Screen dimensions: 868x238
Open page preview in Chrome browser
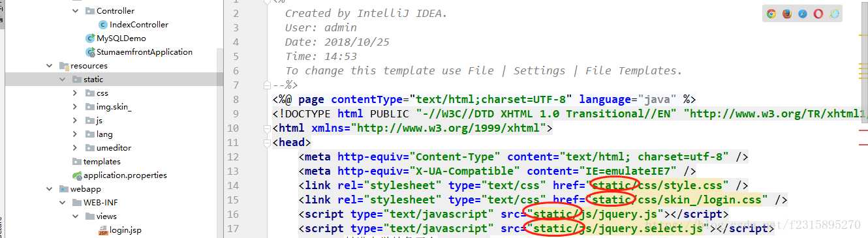click(771, 14)
